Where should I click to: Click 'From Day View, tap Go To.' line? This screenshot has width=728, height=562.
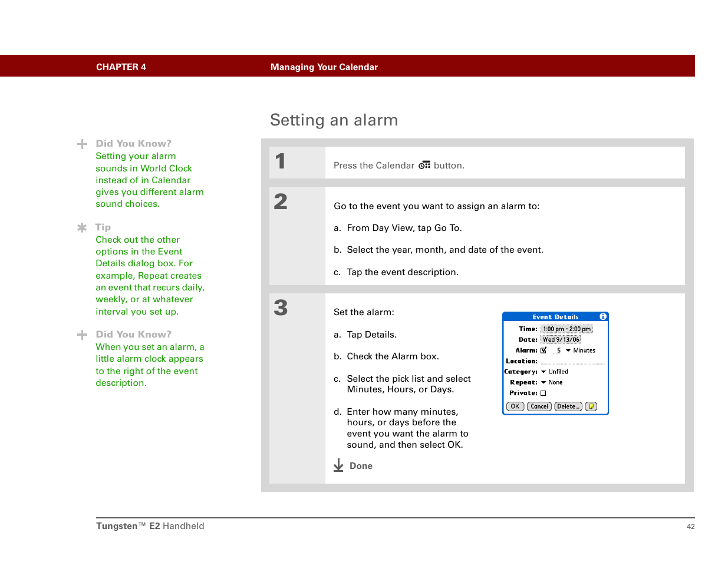point(404,228)
